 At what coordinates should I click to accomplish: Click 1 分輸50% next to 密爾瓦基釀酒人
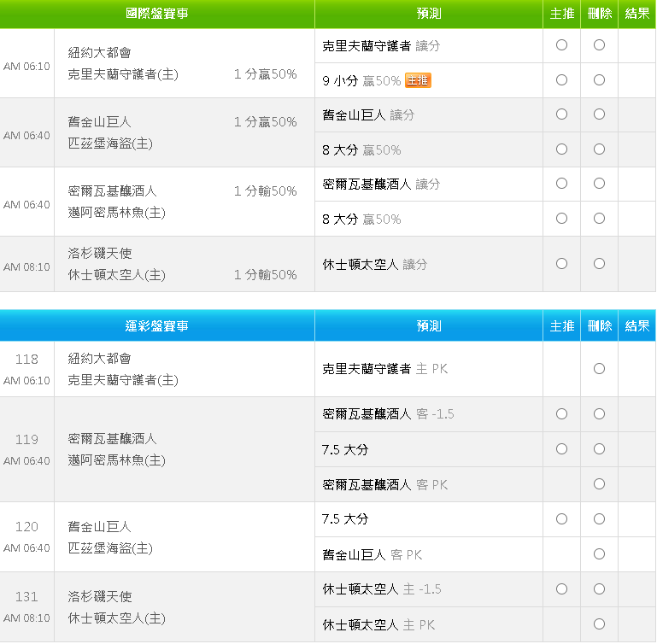[x=265, y=191]
